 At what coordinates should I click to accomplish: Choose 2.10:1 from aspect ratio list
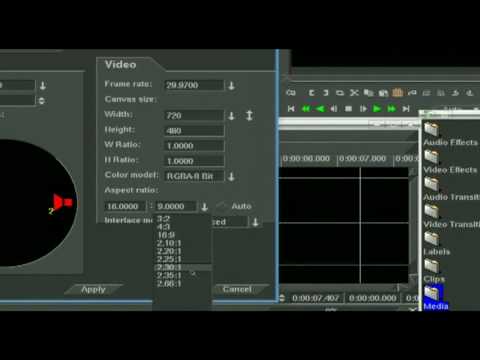coord(169,243)
